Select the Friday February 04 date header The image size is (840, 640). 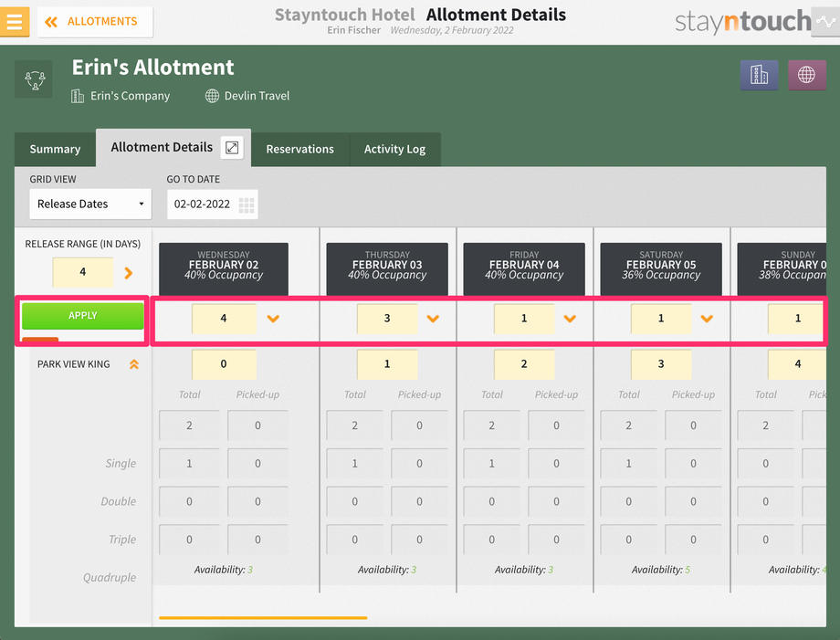pyautogui.click(x=524, y=268)
